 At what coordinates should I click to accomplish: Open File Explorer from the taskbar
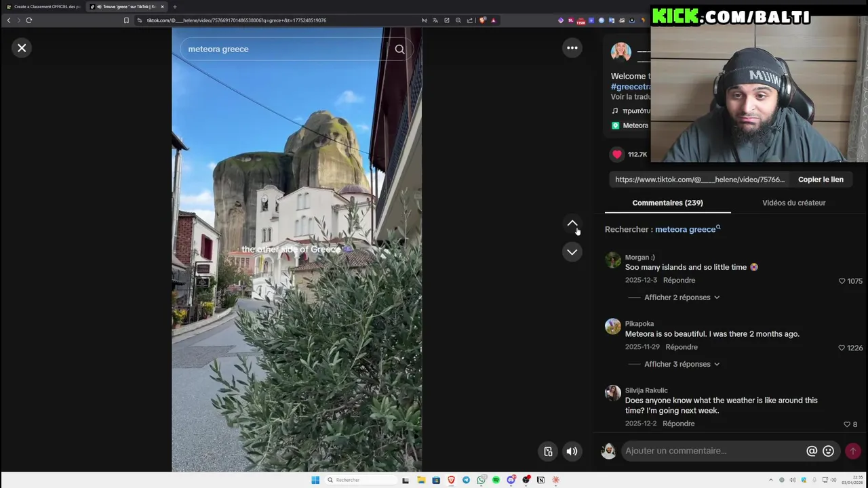[x=421, y=480]
